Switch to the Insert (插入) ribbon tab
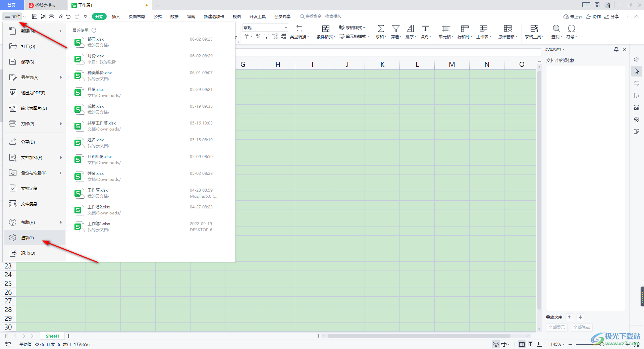The height and width of the screenshot is (349, 644). pos(116,16)
